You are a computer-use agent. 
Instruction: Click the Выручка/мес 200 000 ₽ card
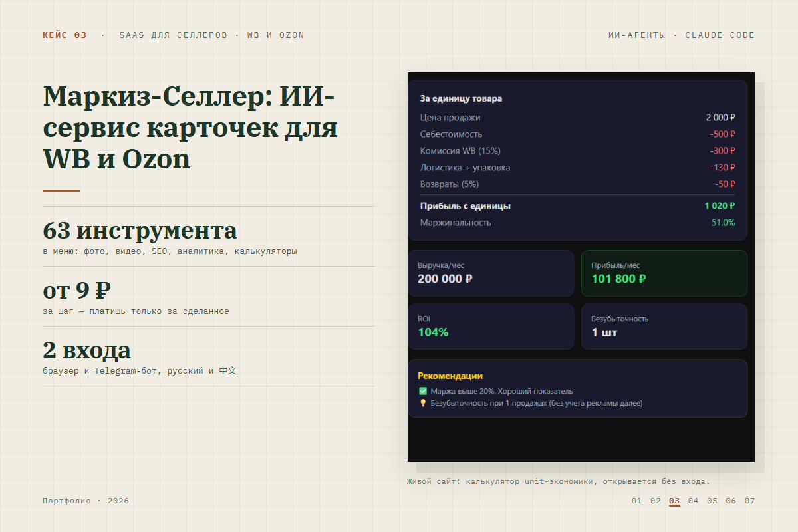coord(491,273)
